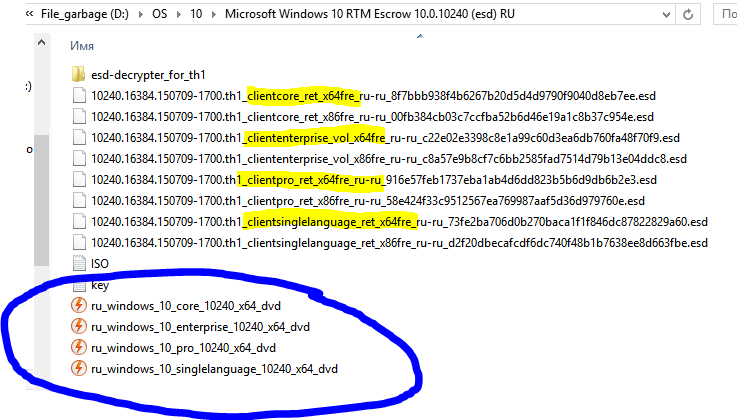Click the ru_windows_10_singlelanguage_10240_x64_dvd disc icon
The image size is (737, 420).
[x=79, y=369]
